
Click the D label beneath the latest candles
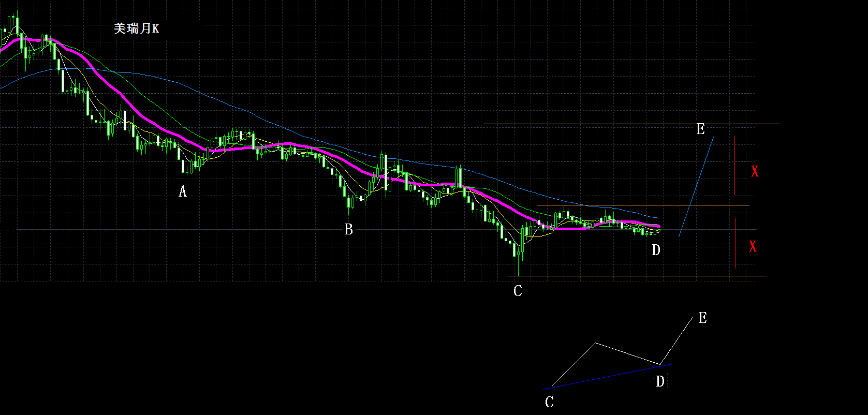click(x=656, y=250)
